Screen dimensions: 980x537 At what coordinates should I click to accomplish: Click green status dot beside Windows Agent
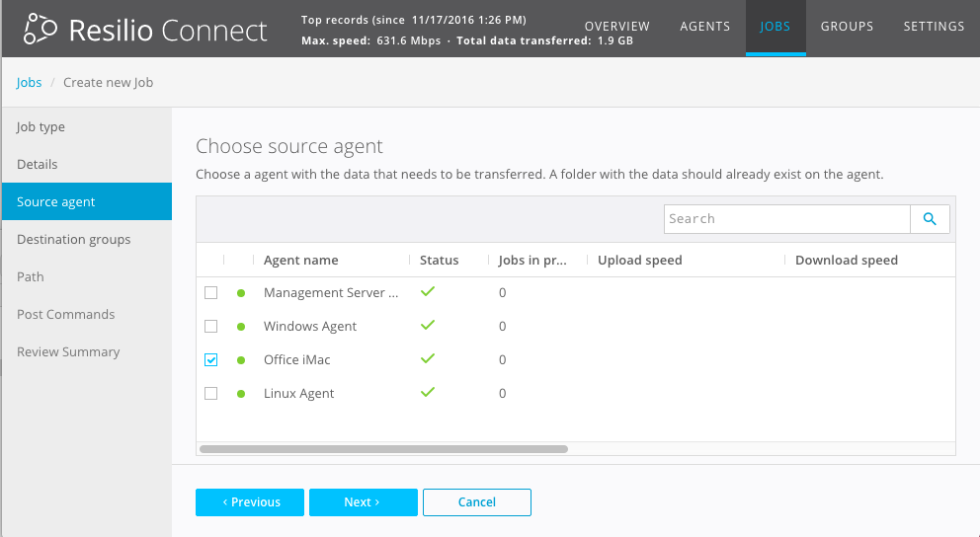coord(241,327)
